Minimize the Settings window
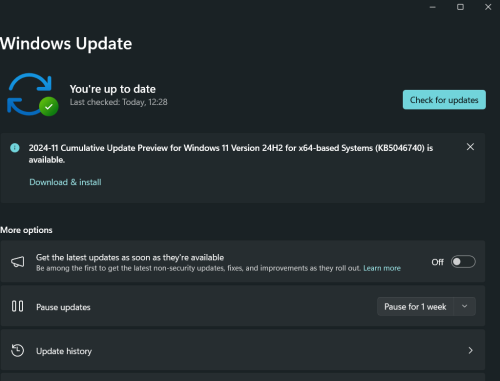 [433, 7]
